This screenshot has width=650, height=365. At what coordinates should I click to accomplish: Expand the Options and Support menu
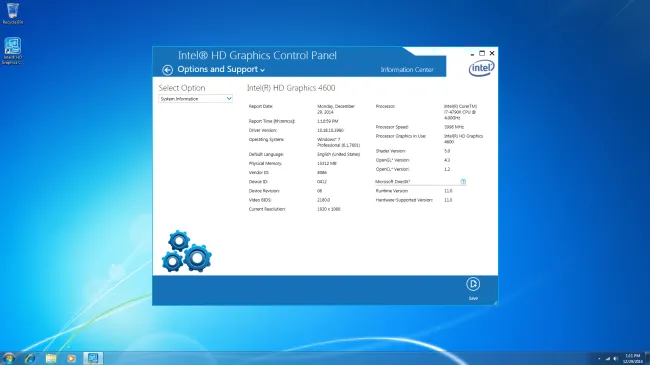tap(221, 70)
